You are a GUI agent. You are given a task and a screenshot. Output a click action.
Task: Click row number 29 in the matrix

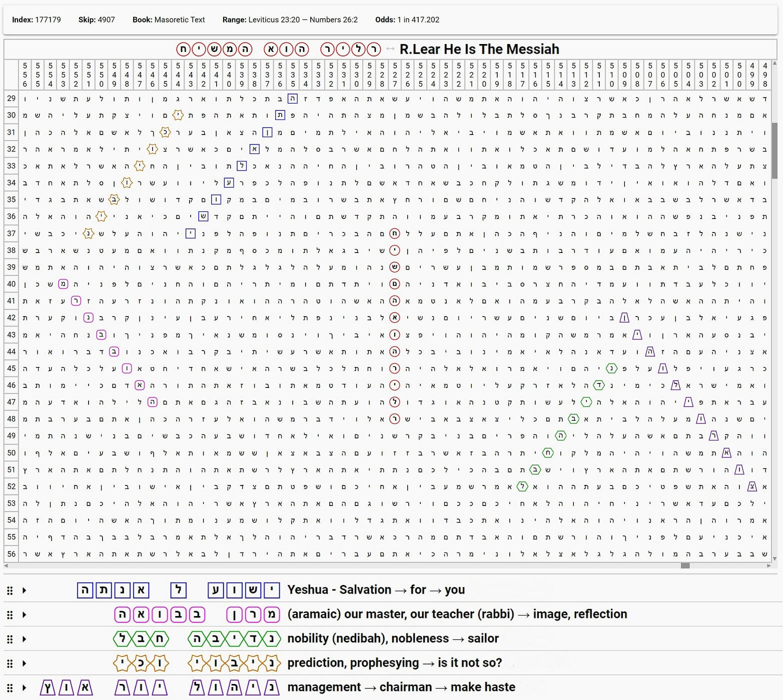coord(12,98)
